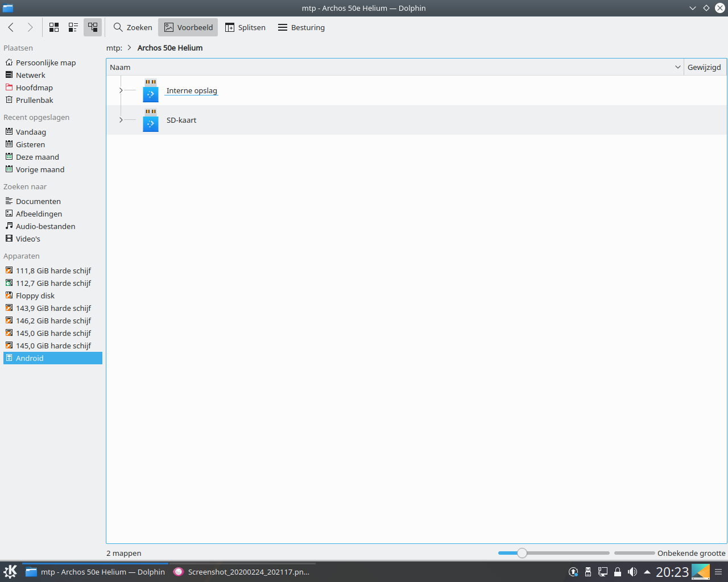
Task: Expand hidden system tray icons
Action: click(x=647, y=572)
